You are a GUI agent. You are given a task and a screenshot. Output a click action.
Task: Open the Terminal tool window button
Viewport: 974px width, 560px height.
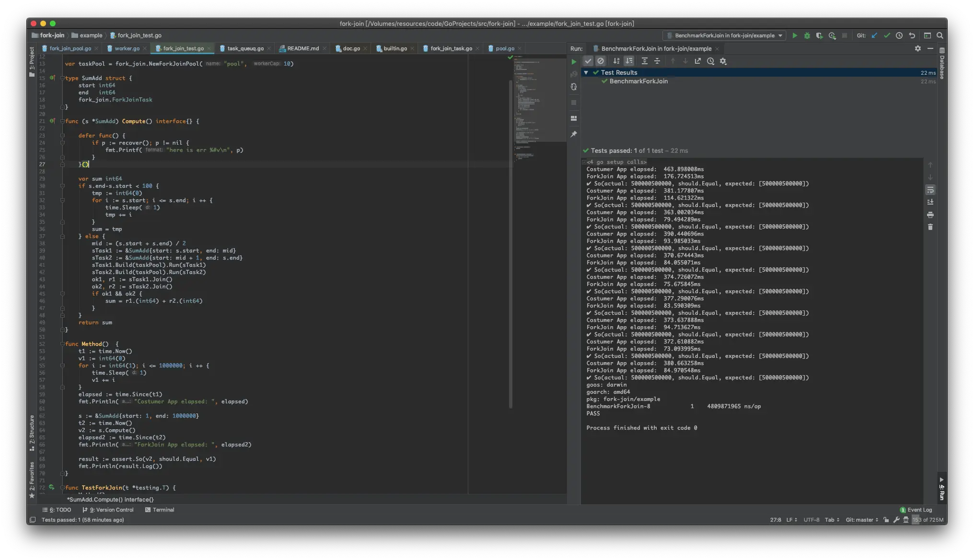point(160,510)
